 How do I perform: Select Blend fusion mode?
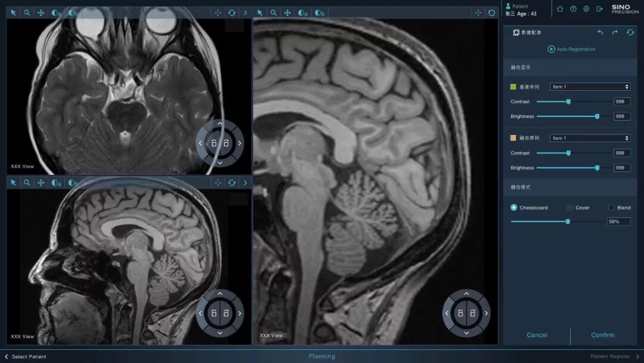tap(611, 208)
